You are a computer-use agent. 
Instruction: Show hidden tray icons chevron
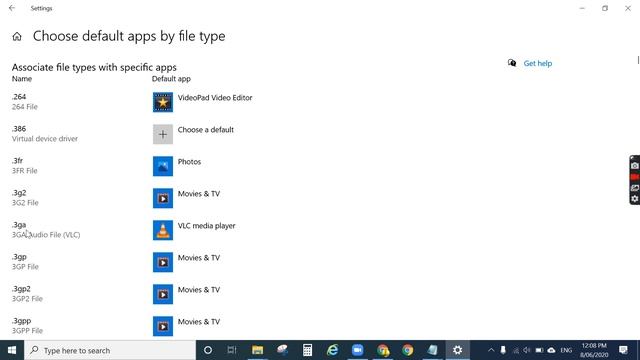click(x=491, y=350)
